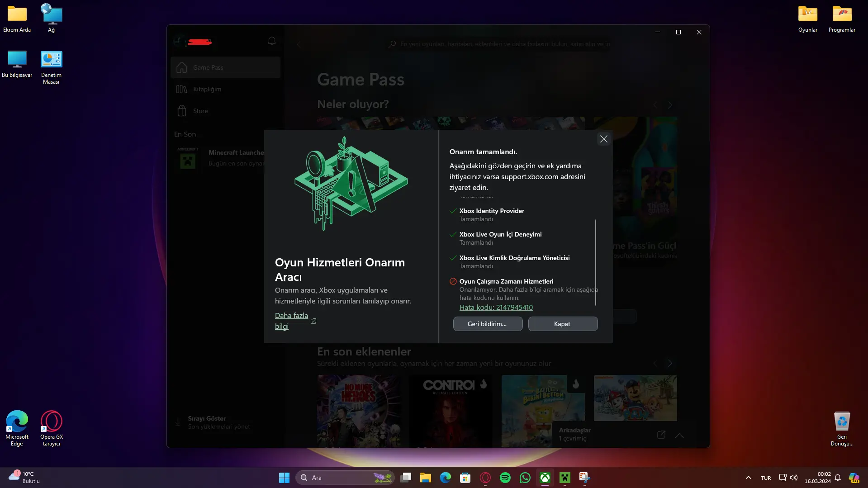Select the Oyunlar desktop folder
Viewport: 868px width, 488px height.
(808, 19)
